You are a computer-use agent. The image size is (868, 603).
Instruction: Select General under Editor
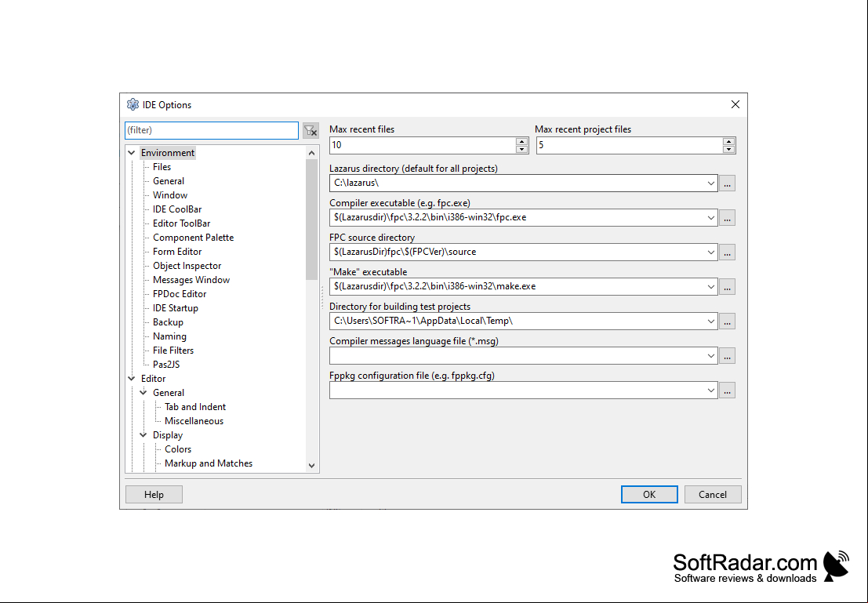pyautogui.click(x=169, y=393)
